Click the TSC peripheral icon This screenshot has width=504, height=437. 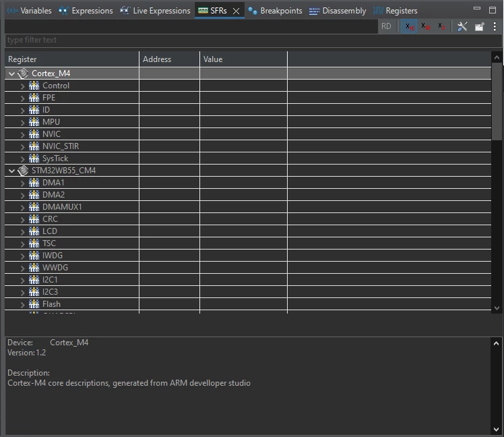click(x=34, y=243)
